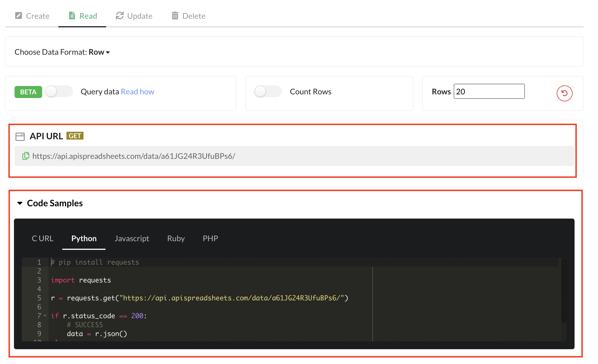Enable the Count Rows switch
Image resolution: width=598 pixels, height=364 pixels.
point(268,92)
